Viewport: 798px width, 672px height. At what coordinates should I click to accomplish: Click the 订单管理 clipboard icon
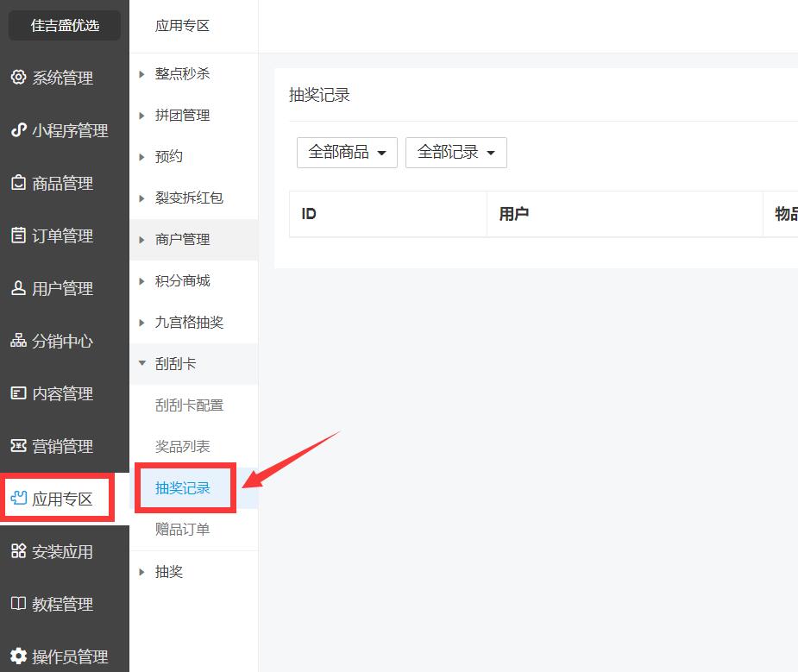tap(18, 236)
